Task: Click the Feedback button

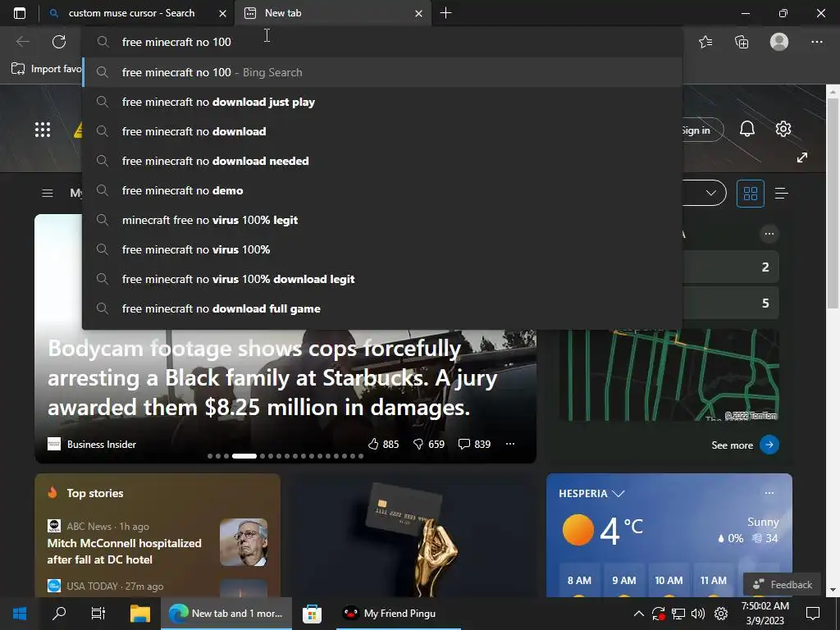Action: pos(782,584)
